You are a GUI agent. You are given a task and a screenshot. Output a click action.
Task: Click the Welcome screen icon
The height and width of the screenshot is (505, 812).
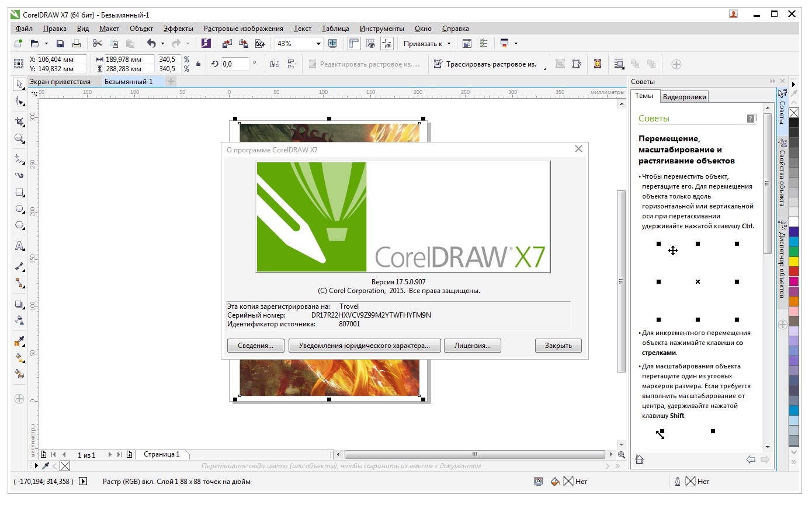coord(467,43)
